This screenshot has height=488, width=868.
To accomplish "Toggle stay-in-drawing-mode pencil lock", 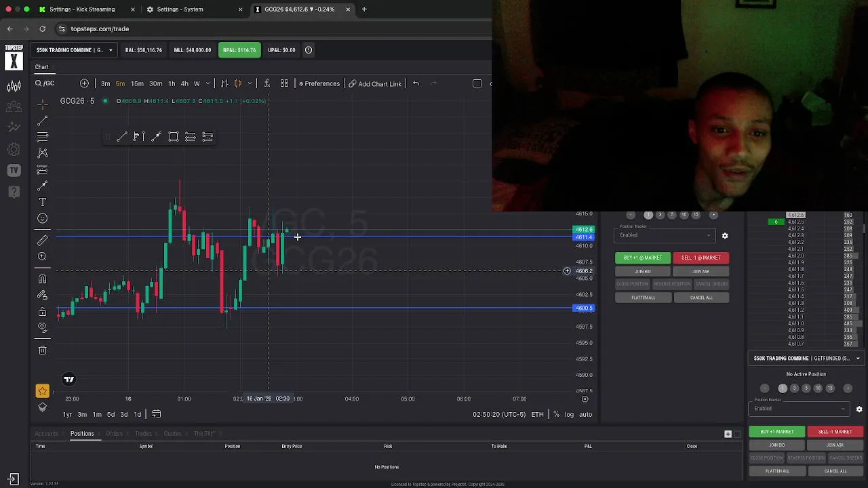I will [x=42, y=296].
